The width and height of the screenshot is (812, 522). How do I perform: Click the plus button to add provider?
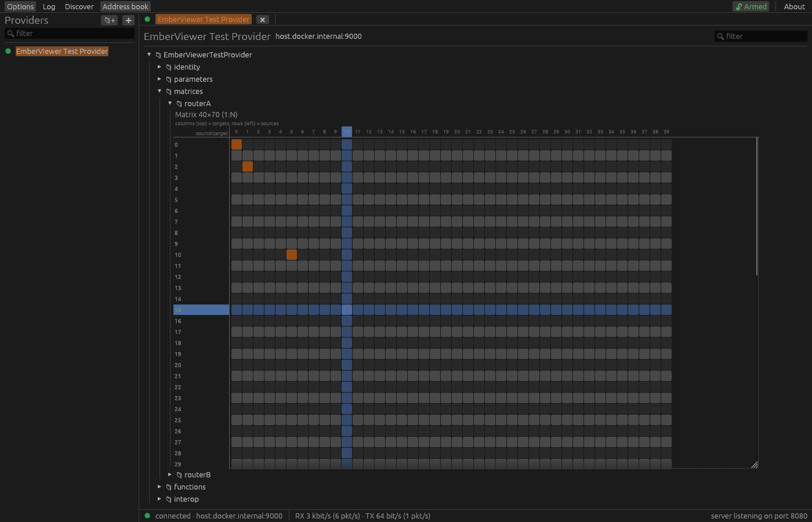128,20
